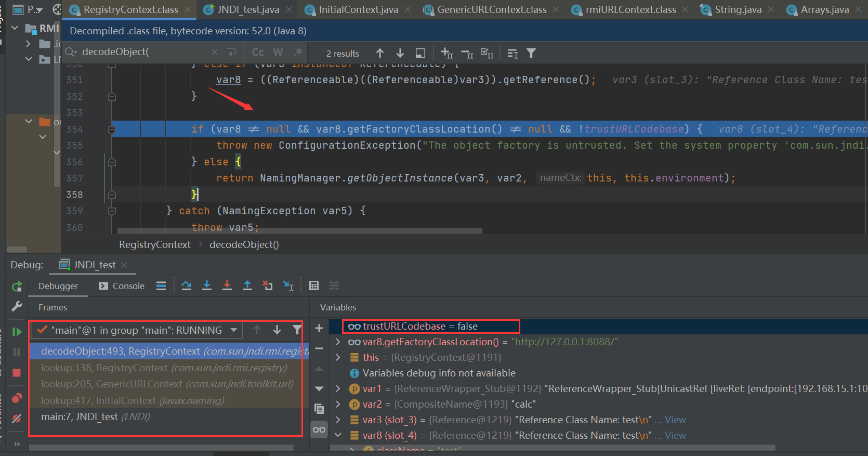
Task: Click Unselect Occurrence icon in search bar
Action: [467, 53]
